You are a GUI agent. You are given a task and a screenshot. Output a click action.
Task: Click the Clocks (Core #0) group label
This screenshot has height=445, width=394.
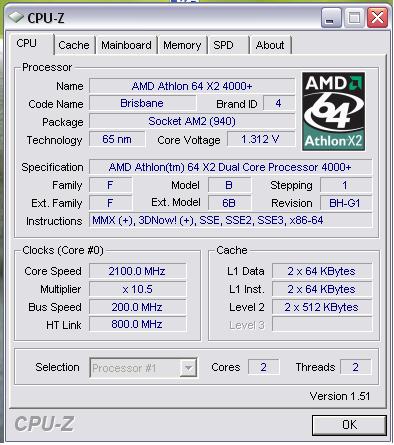(63, 250)
